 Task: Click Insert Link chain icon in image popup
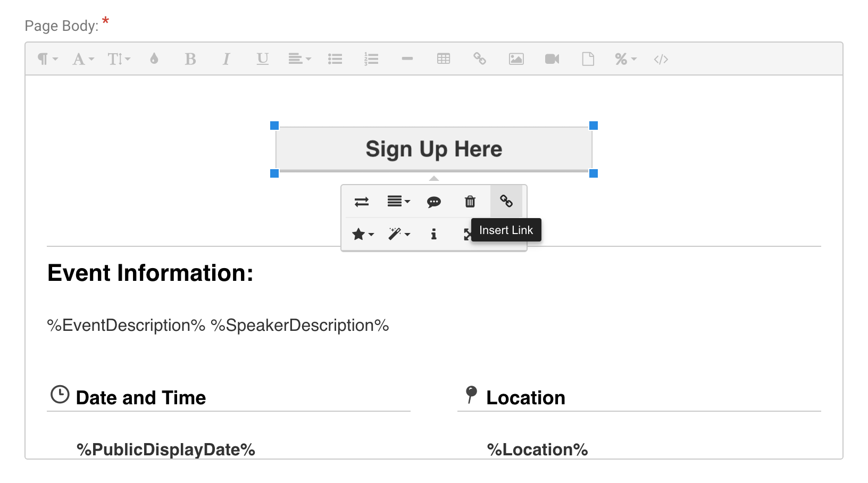(506, 201)
